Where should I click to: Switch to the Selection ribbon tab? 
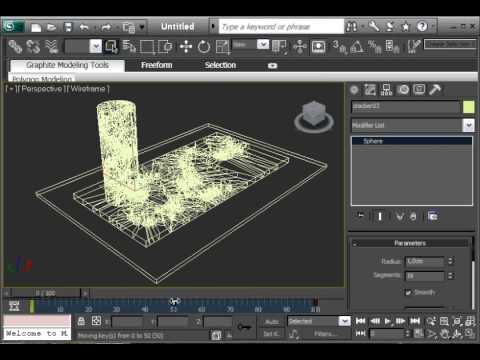coord(220,65)
